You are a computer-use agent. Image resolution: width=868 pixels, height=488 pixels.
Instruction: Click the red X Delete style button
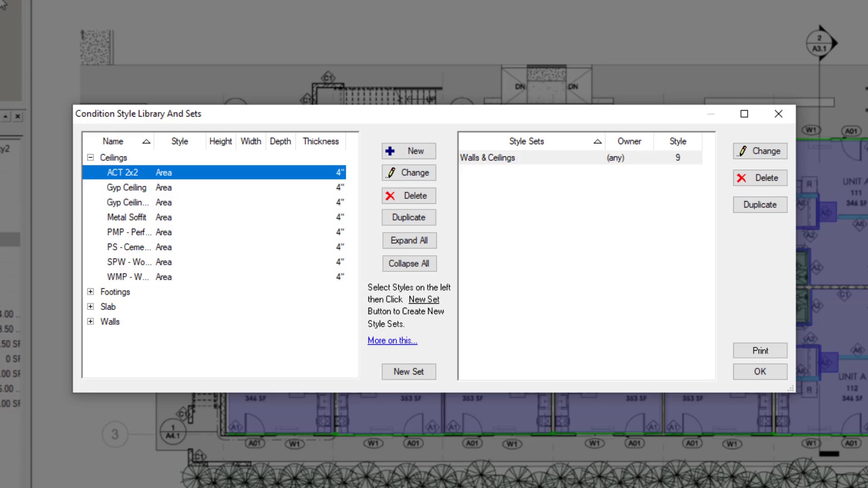408,196
